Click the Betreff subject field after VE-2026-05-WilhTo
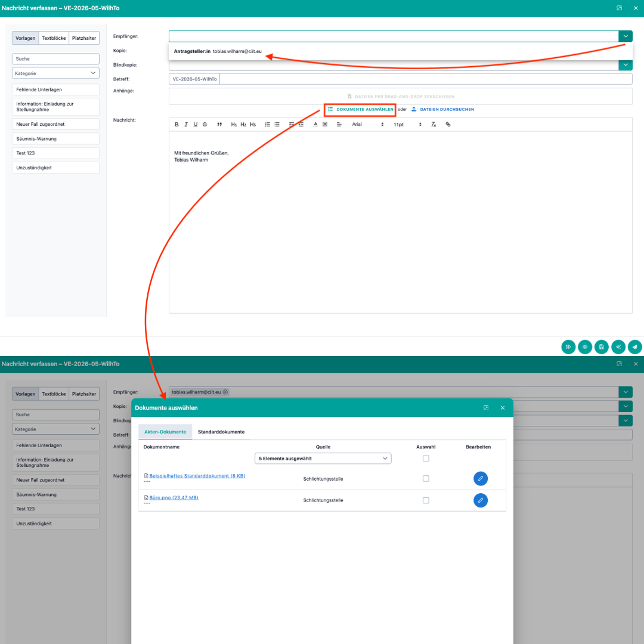This screenshot has width=644, height=644. pos(426,79)
